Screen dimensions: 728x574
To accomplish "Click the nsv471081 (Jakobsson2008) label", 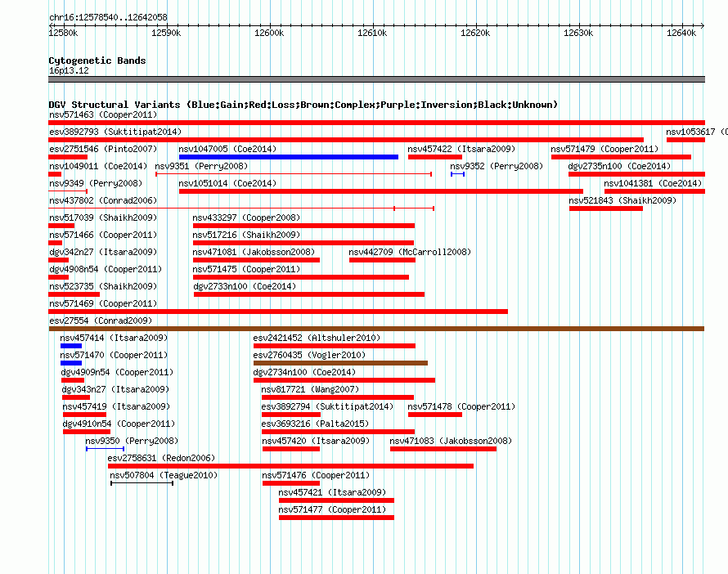I will (254, 252).
